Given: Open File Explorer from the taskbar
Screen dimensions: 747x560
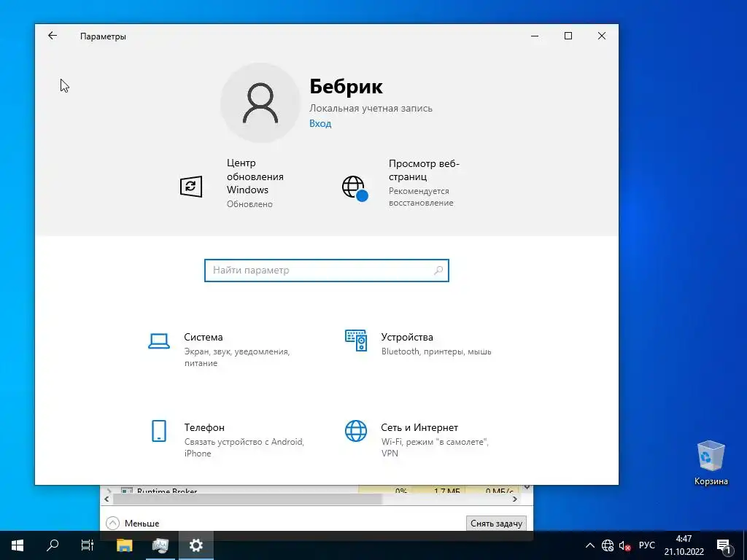Looking at the screenshot, I should tap(124, 545).
